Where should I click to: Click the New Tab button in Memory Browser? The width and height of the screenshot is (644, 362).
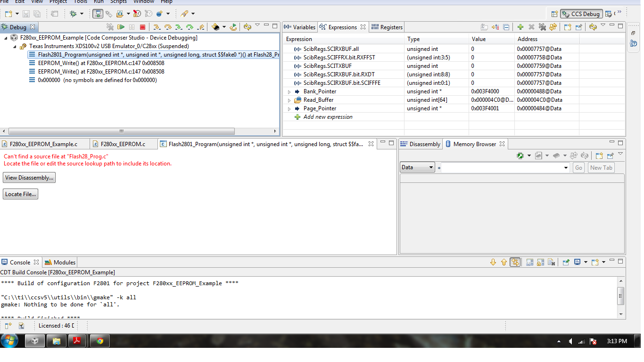(x=601, y=167)
